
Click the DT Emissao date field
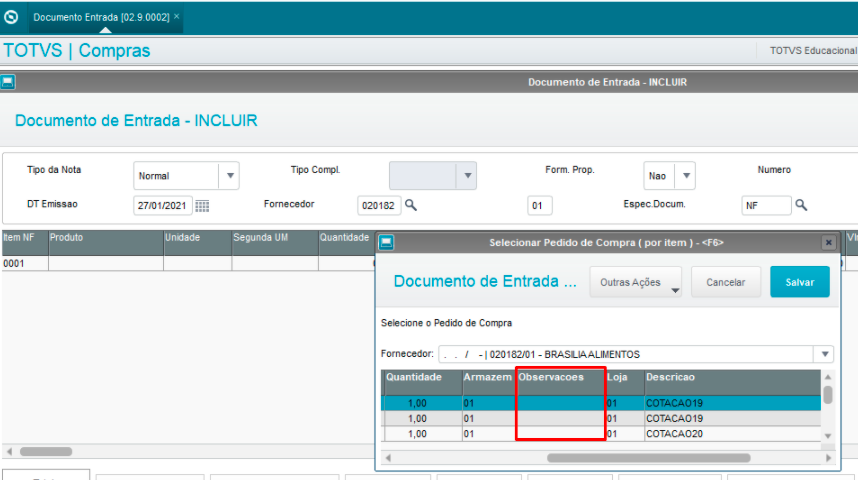[x=163, y=206]
